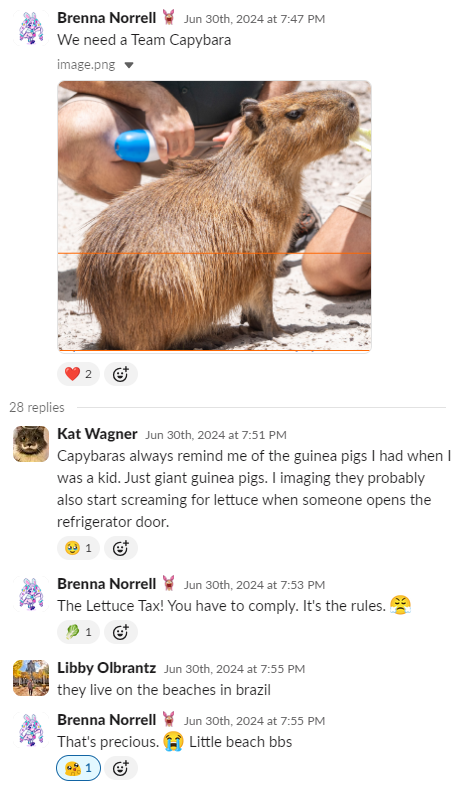Open Libby Olbrantz's profile avatar

tap(31, 678)
